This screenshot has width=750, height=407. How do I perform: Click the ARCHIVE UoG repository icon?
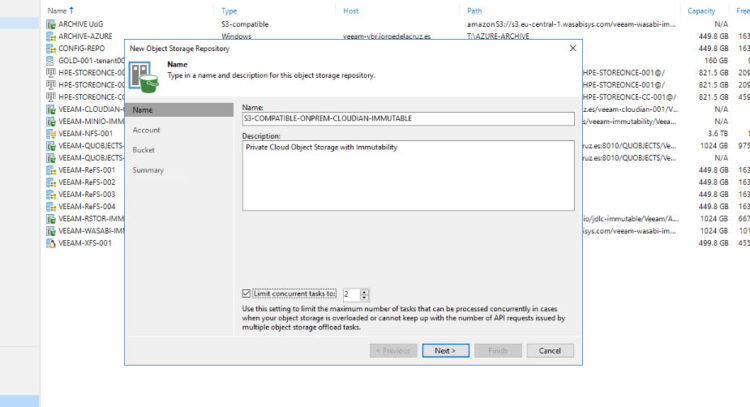(51, 23)
